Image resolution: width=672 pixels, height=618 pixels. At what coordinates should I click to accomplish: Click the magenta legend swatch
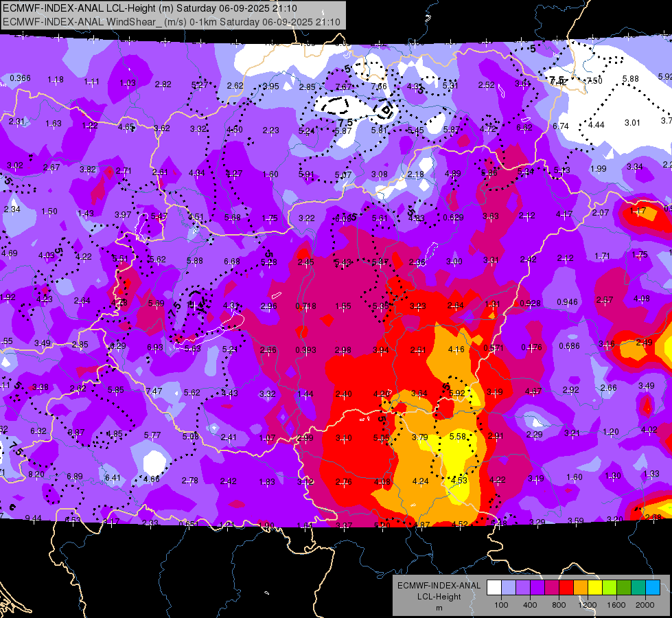[x=552, y=587]
